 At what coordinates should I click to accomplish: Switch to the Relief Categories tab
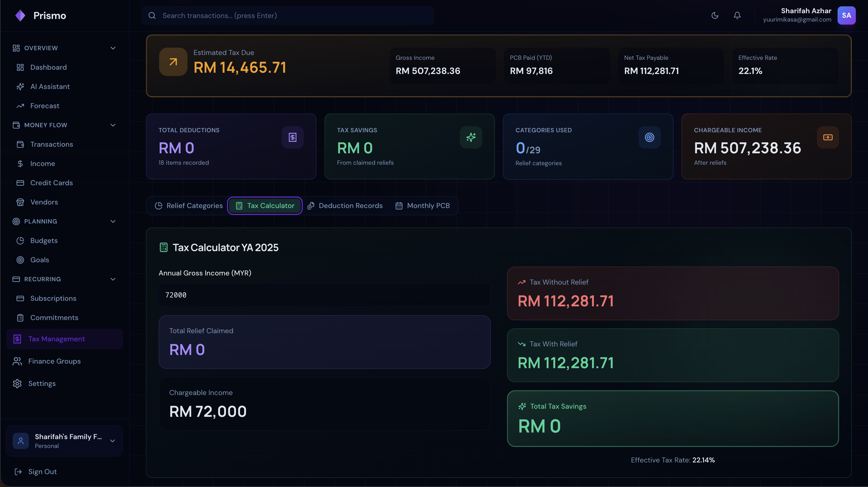point(189,205)
